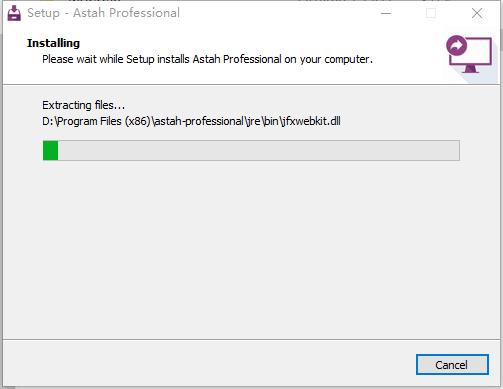The image size is (503, 389).
Task: Click the 'Please wait while Setup installs' message
Action: [x=207, y=59]
